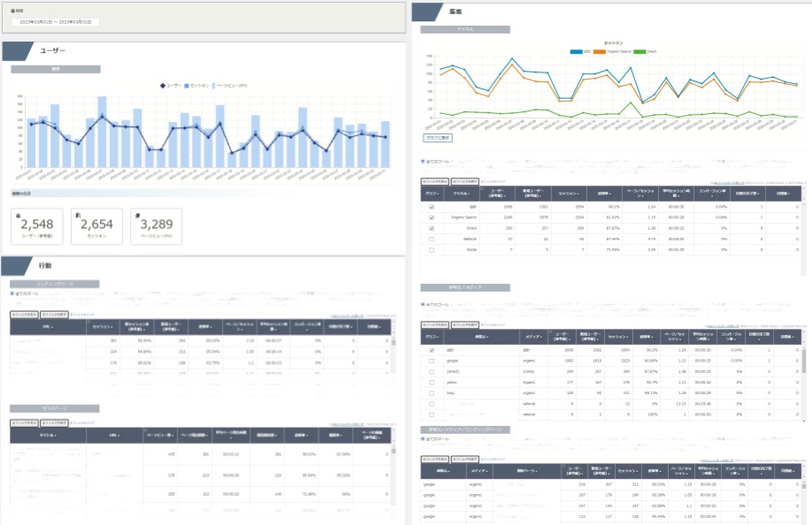Select the 全てのゴール radio button under 行動
Image resolution: width=812 pixels, height=525 pixels.
click(x=12, y=293)
